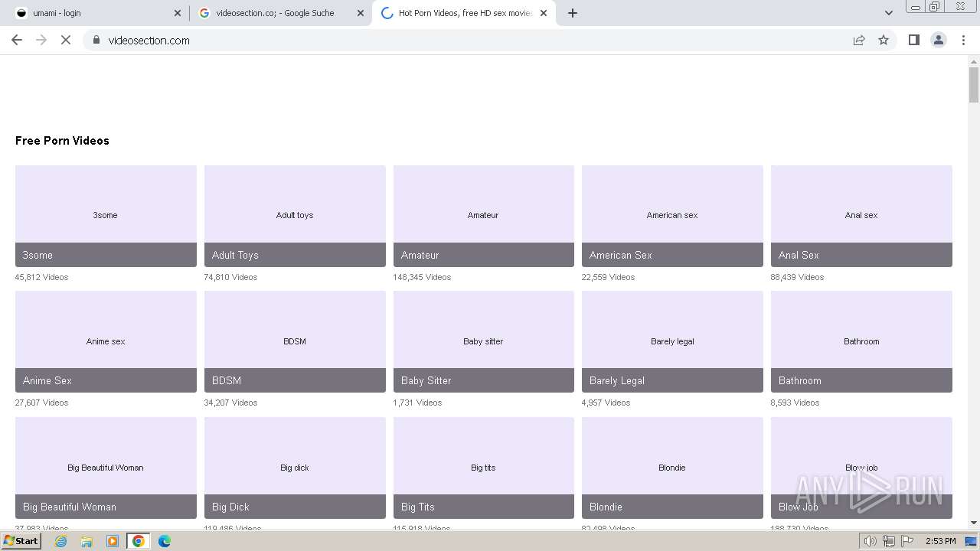Open the browser side panel
Image resolution: width=980 pixels, height=551 pixels.
click(x=914, y=40)
